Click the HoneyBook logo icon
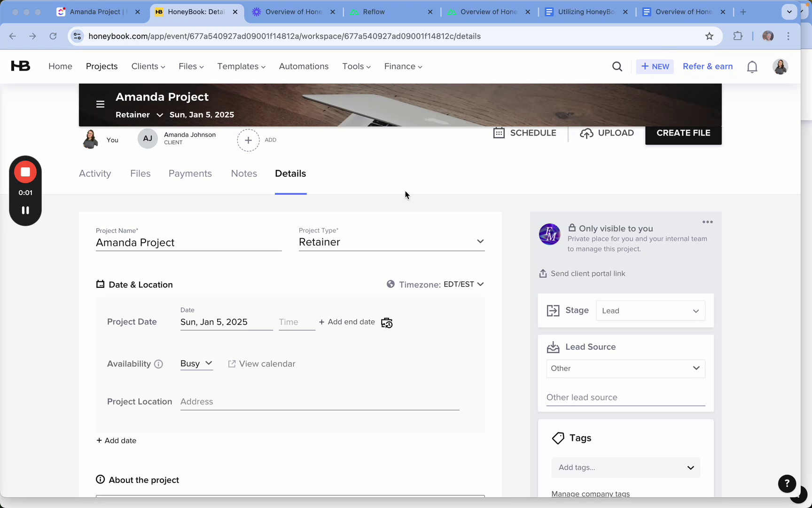The height and width of the screenshot is (508, 812). [x=21, y=66]
